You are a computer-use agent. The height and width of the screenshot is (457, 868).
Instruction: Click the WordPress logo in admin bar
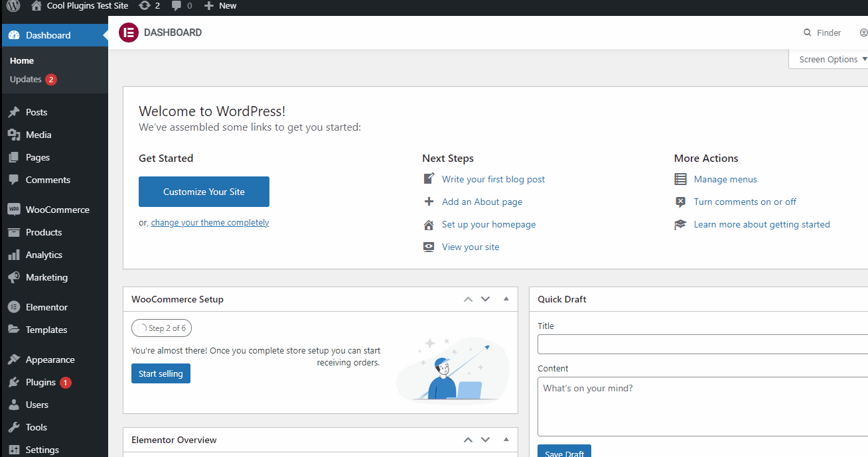tap(13, 6)
